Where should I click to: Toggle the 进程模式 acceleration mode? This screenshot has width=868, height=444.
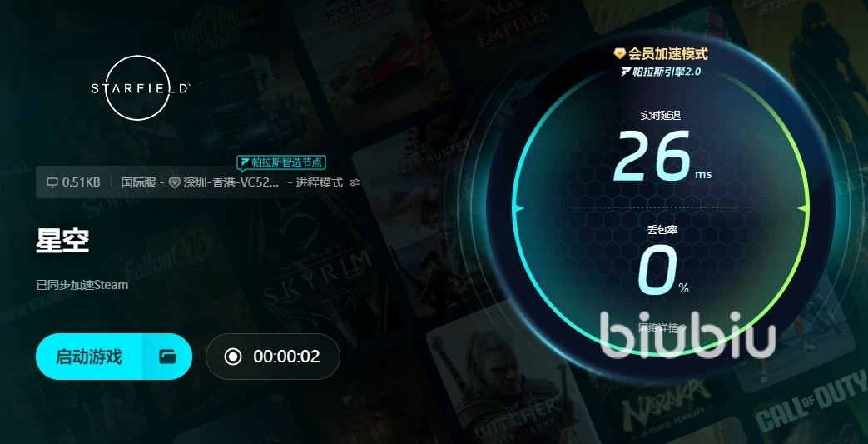click(x=320, y=182)
